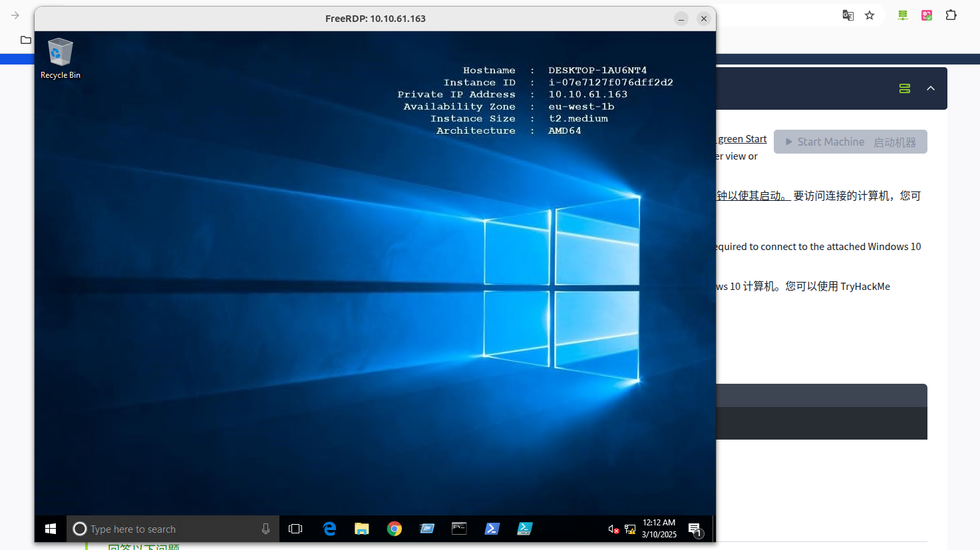This screenshot has width=980, height=550.
Task: Click the microphone in the search box
Action: click(265, 529)
